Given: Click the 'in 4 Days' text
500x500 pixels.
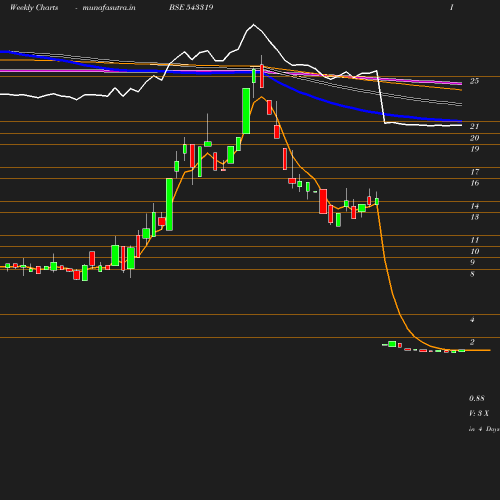Looking at the screenshot, I should [484, 429].
